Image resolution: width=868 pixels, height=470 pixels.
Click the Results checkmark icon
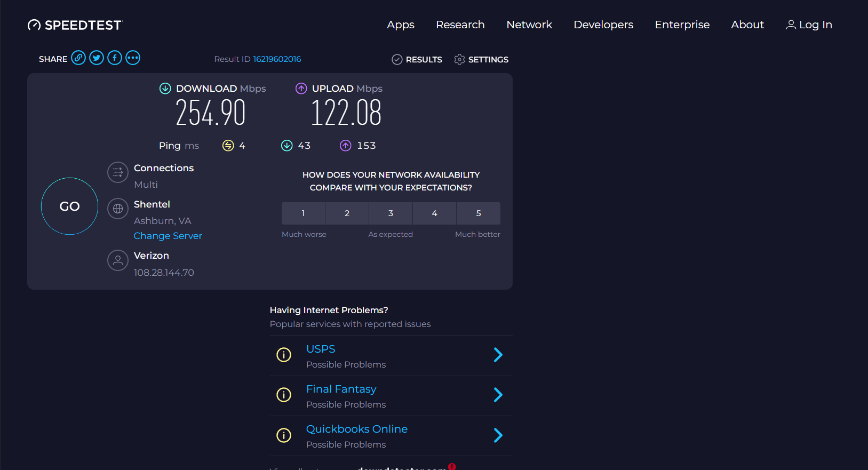point(397,59)
